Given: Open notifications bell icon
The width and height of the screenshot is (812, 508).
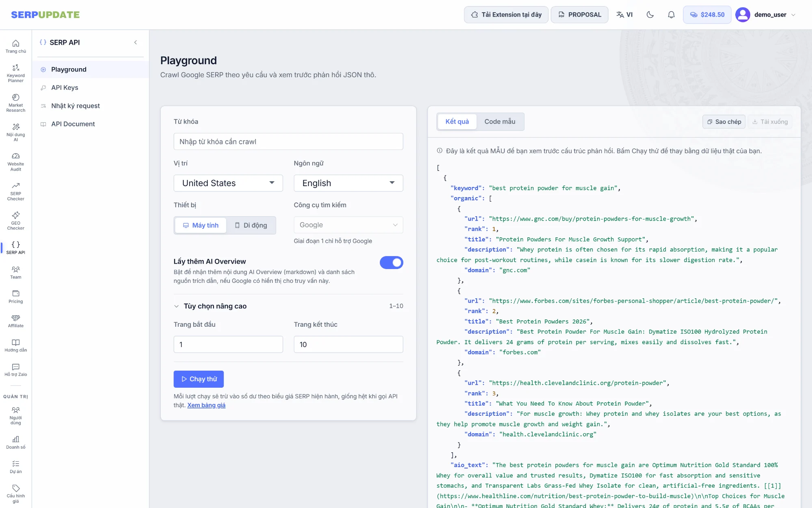Looking at the screenshot, I should pyautogui.click(x=671, y=15).
